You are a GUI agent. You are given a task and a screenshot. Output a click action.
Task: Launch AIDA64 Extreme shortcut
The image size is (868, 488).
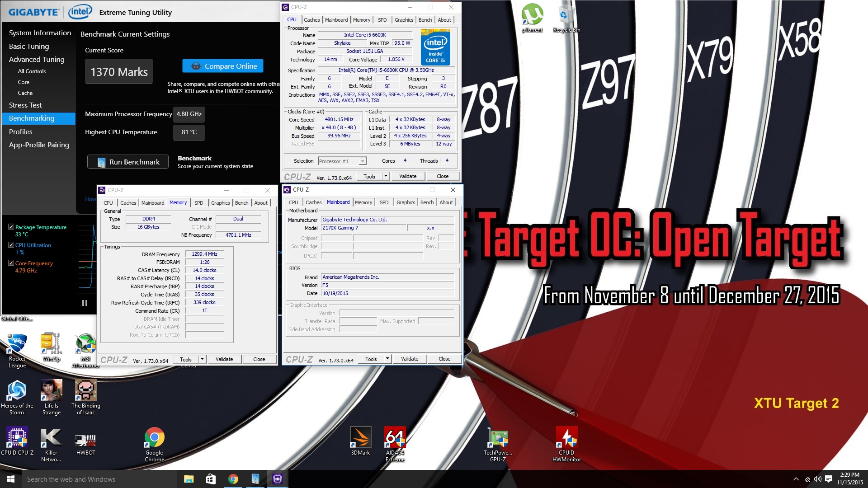point(395,445)
